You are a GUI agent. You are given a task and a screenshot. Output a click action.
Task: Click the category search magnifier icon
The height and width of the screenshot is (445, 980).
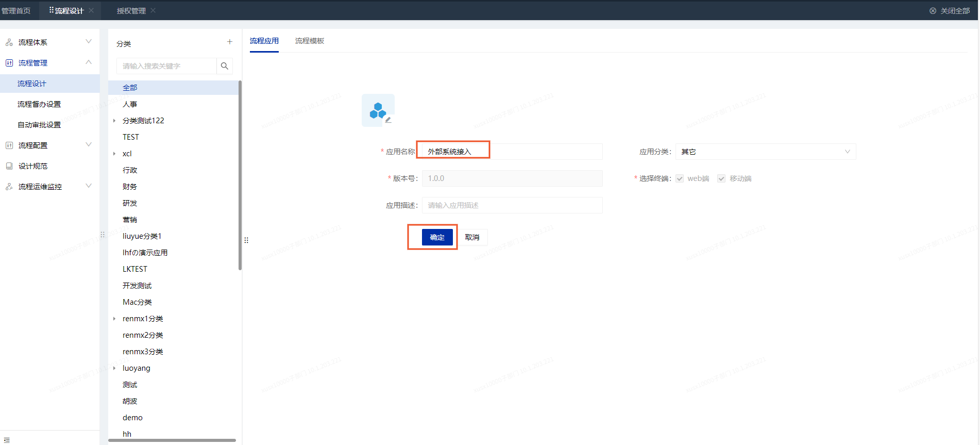click(x=225, y=66)
